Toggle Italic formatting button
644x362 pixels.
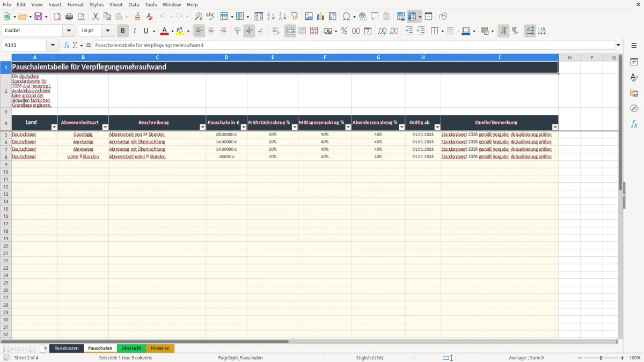pyautogui.click(x=134, y=31)
